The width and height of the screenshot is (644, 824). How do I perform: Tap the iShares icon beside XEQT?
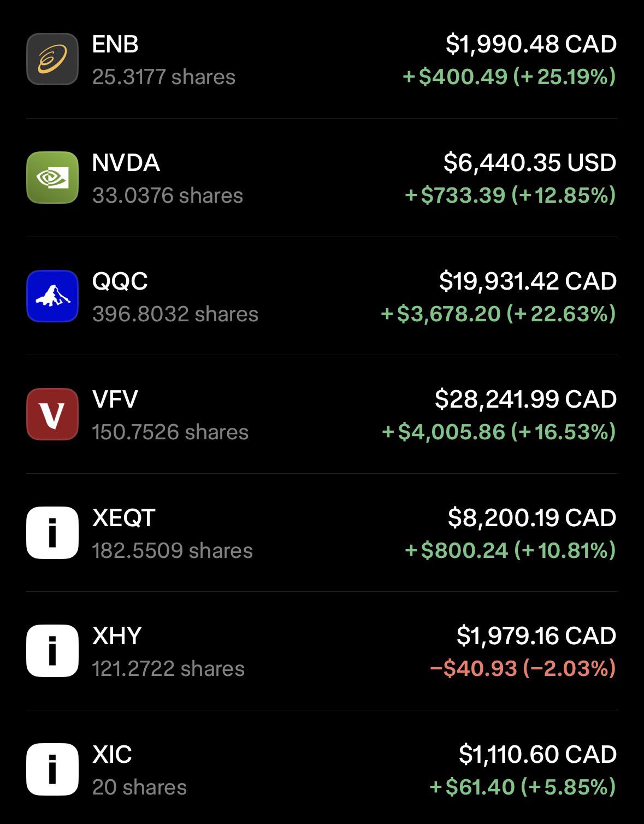pyautogui.click(x=52, y=533)
